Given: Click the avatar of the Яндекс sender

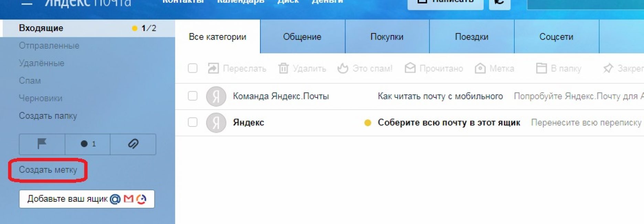Looking at the screenshot, I should click(x=216, y=123).
